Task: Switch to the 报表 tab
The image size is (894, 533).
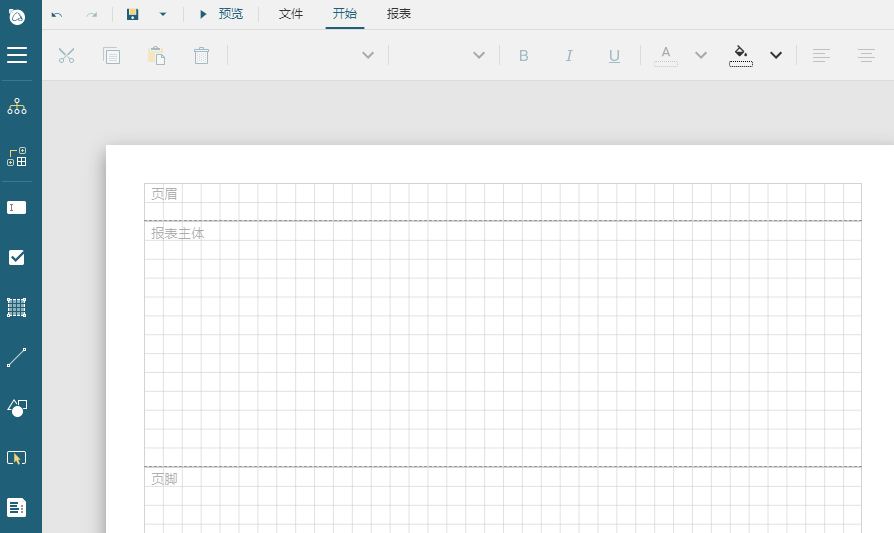Action: pyautogui.click(x=399, y=14)
